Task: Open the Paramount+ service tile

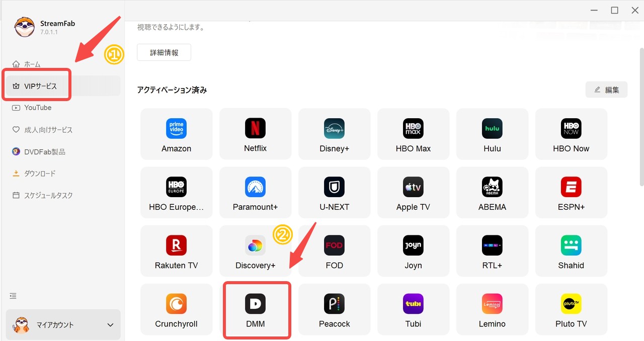Action: pos(255,193)
